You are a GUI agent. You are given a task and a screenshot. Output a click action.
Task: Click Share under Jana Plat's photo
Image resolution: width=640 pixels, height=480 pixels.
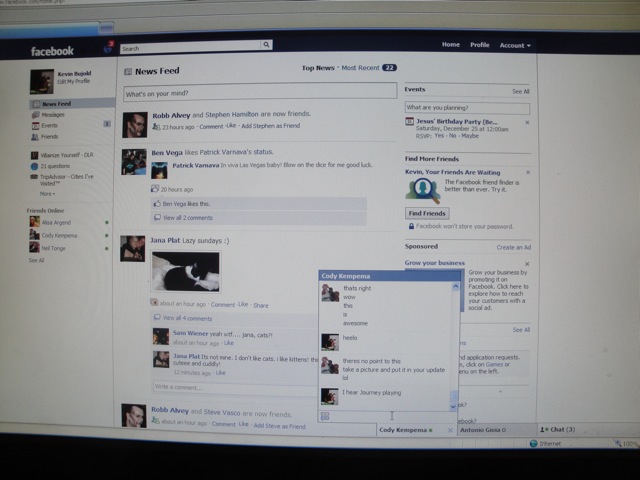[x=261, y=305]
